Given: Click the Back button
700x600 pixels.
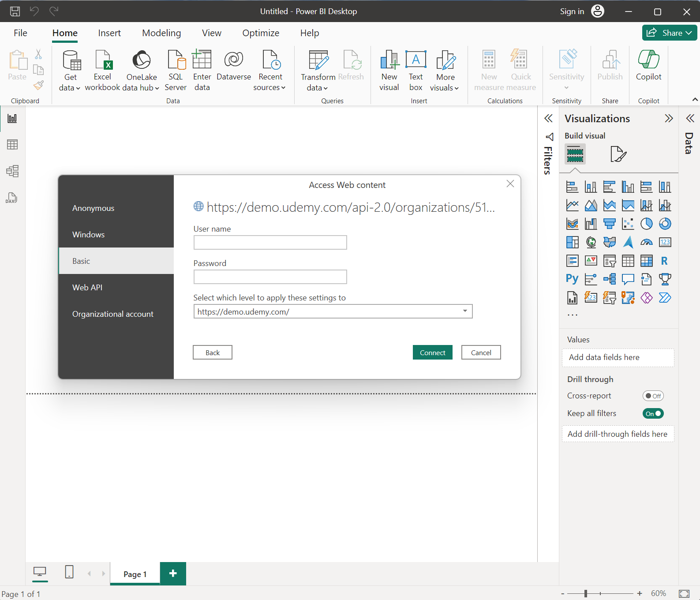Looking at the screenshot, I should [213, 352].
